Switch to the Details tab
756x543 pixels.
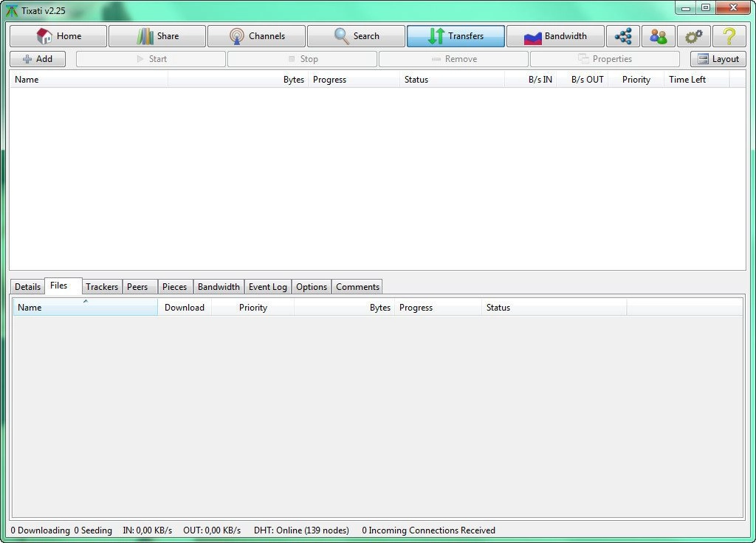point(27,287)
